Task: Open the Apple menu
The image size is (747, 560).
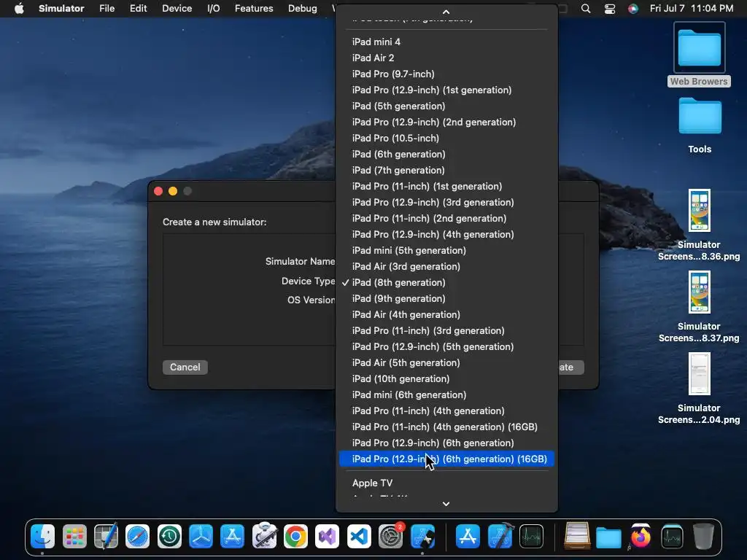Action: pos(19,8)
